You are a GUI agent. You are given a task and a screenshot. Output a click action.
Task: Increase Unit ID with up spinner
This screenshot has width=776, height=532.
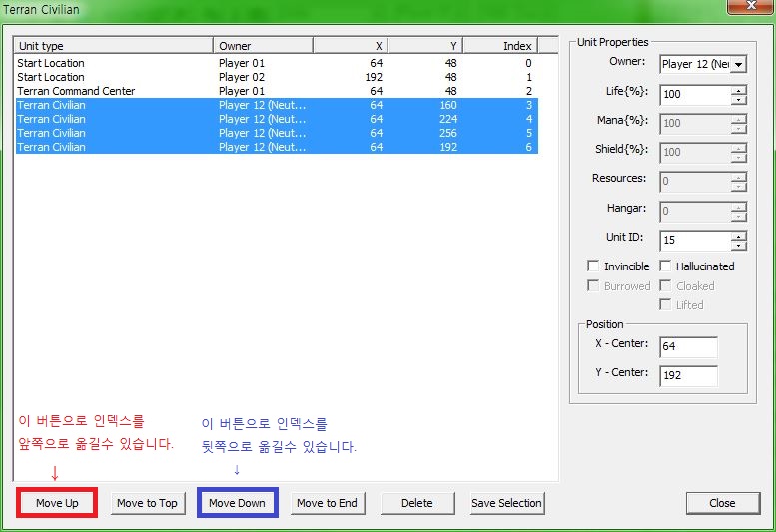pos(738,236)
